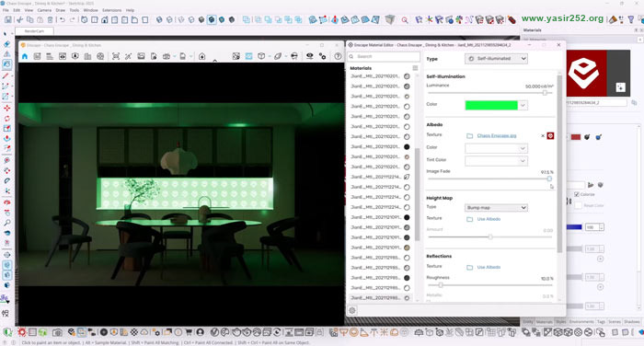Click the highlighted blue icon in Enscape toolbar
This screenshot has height=346, width=644.
click(249, 56)
